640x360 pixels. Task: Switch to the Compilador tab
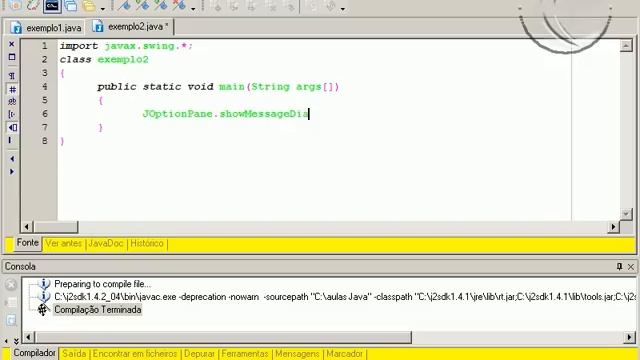tap(34, 353)
